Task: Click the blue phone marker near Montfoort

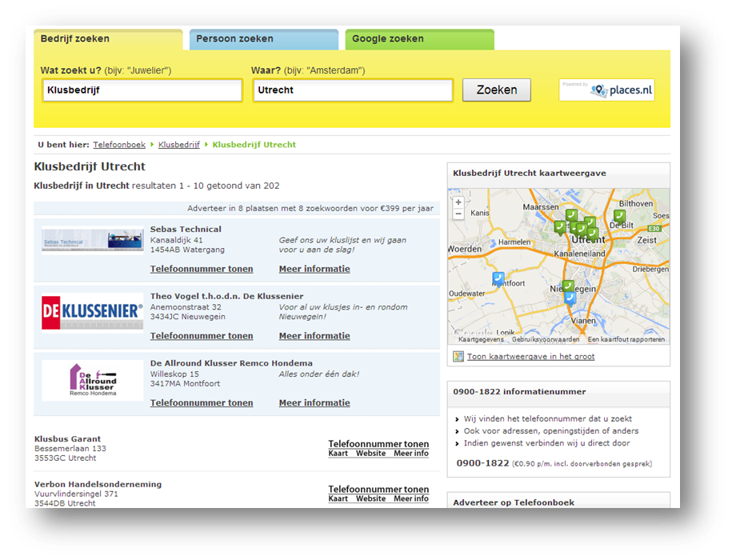Action: 498,279
